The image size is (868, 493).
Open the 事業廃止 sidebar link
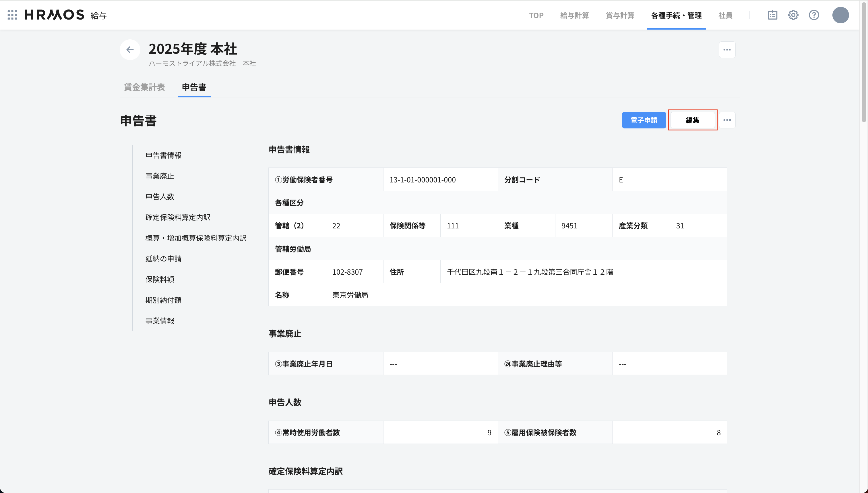(159, 176)
